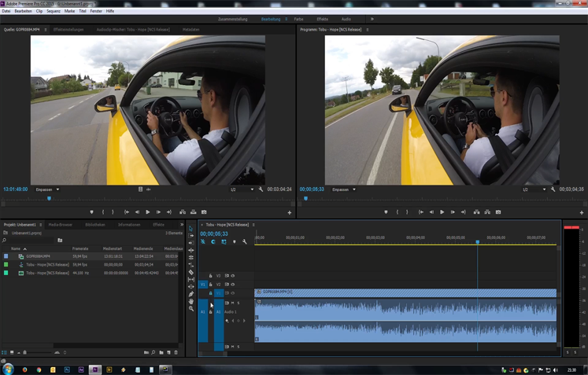Switch to Media-Browser tab
Screen dimensions: 588x375
(61, 225)
